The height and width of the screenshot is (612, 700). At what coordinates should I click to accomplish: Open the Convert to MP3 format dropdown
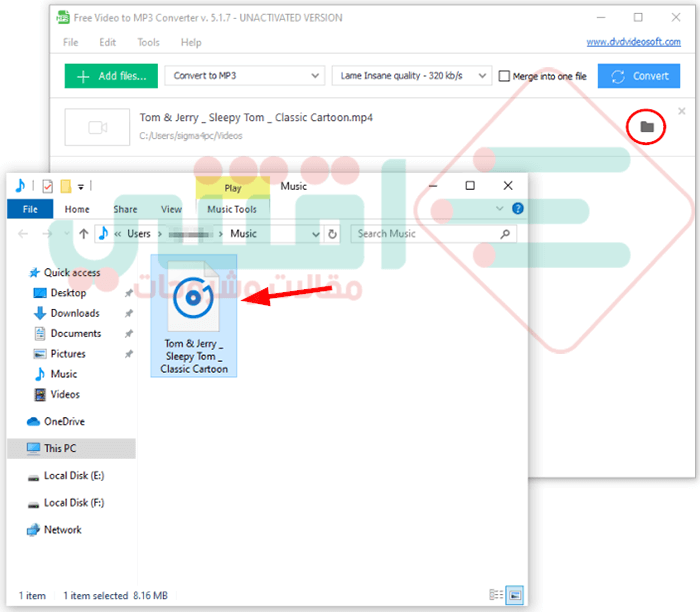click(245, 76)
